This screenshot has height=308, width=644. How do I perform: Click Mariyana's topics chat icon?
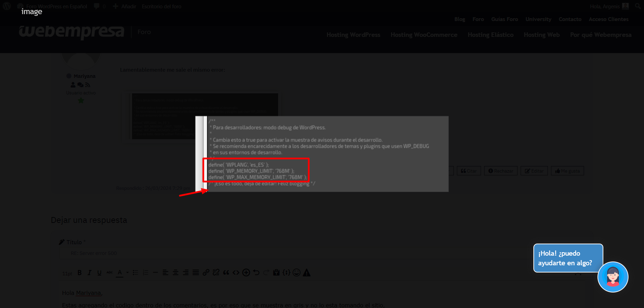click(80, 85)
